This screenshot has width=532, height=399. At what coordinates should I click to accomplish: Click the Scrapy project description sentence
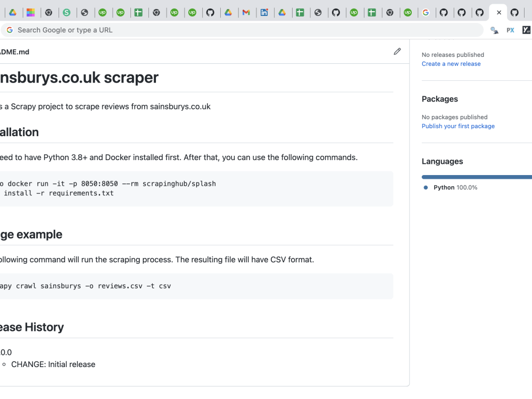click(105, 106)
